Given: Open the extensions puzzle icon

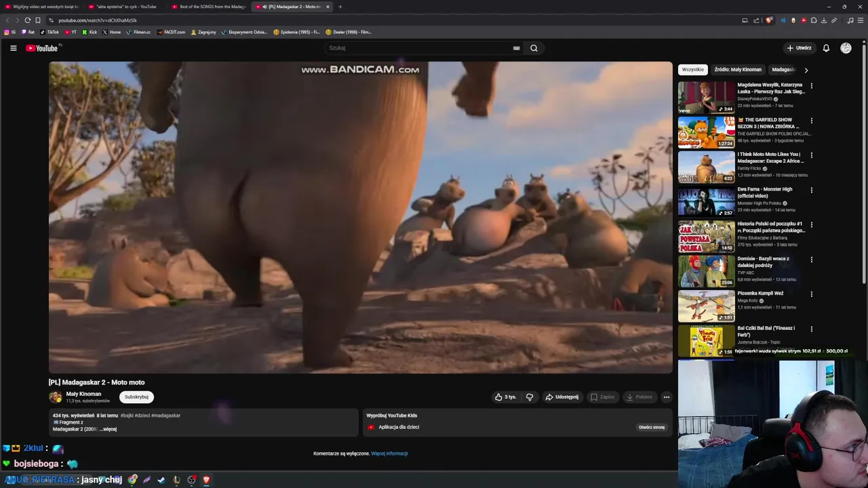Looking at the screenshot, I should tap(814, 20).
